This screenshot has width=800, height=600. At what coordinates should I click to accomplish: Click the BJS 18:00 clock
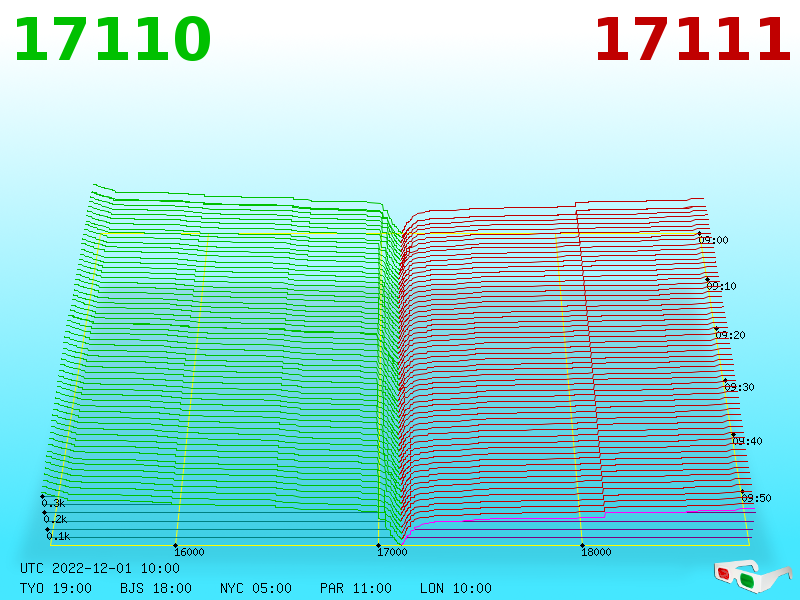[156, 588]
